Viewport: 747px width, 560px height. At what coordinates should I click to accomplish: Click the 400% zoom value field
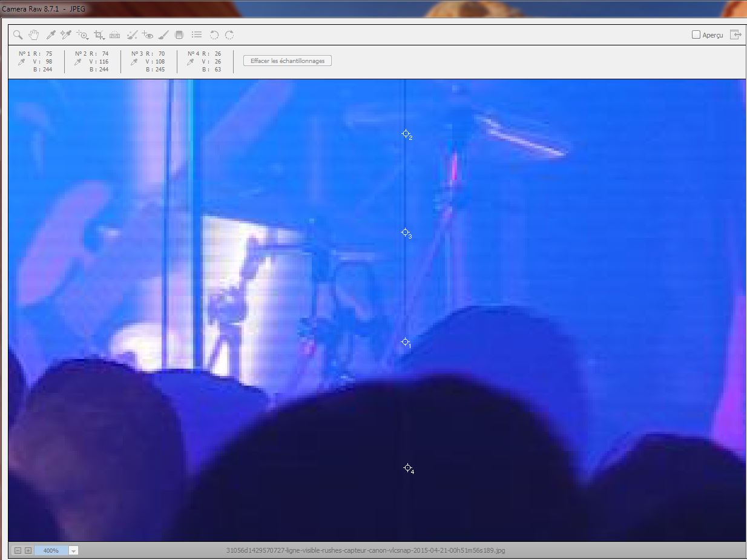coord(51,550)
